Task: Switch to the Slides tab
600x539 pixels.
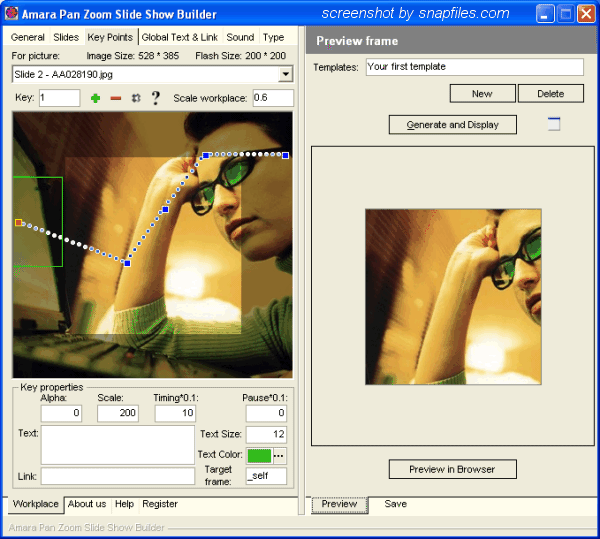Action: (x=66, y=37)
